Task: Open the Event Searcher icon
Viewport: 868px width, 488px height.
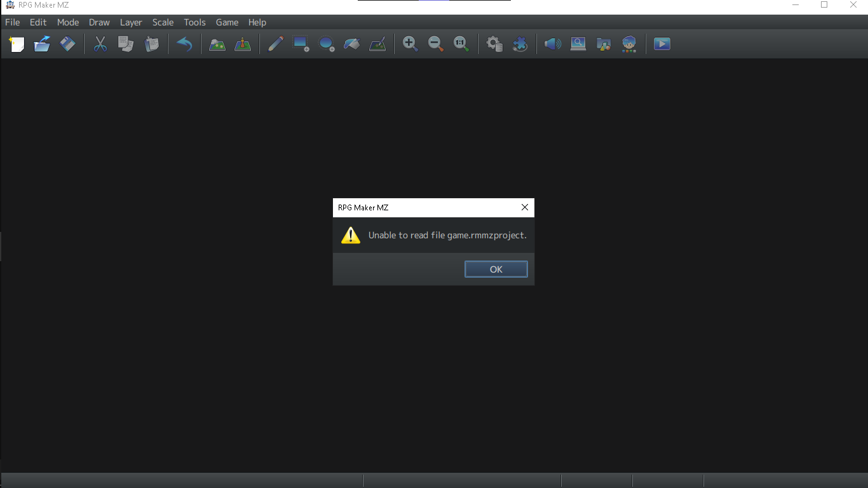Action: pos(578,44)
